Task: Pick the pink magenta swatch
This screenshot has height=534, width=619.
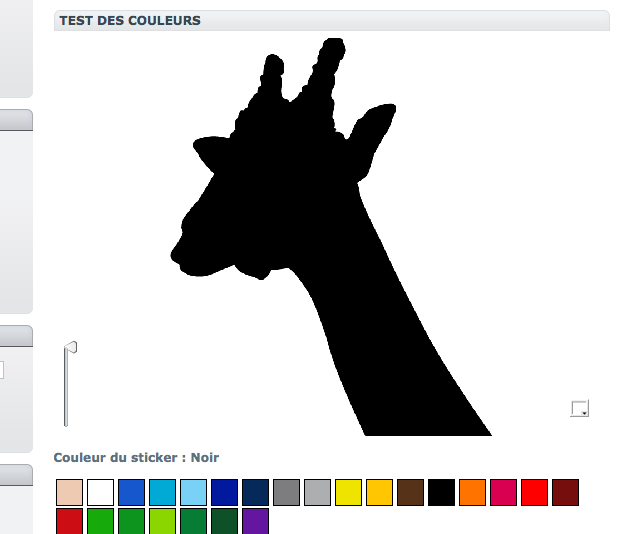Action: (503, 492)
